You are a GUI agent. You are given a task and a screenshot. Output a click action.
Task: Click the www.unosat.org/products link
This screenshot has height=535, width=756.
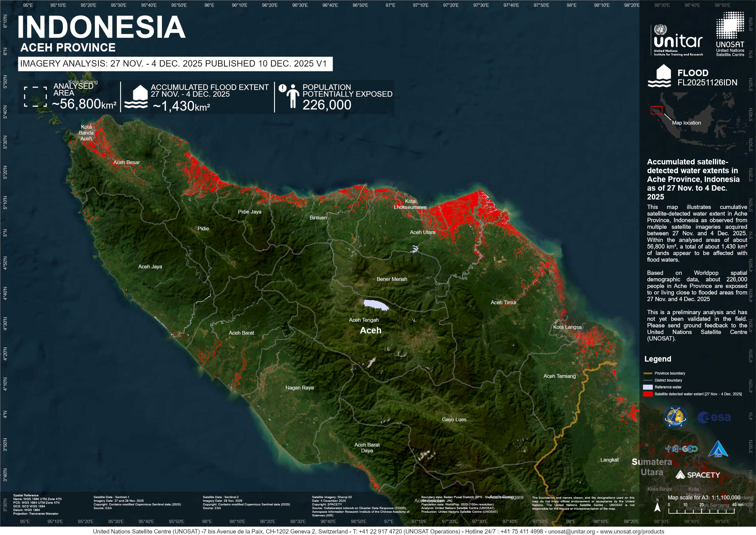(x=632, y=531)
